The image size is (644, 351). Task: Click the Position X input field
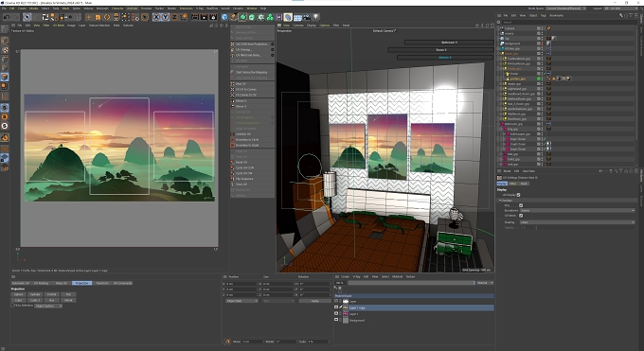pyautogui.click(x=241, y=284)
